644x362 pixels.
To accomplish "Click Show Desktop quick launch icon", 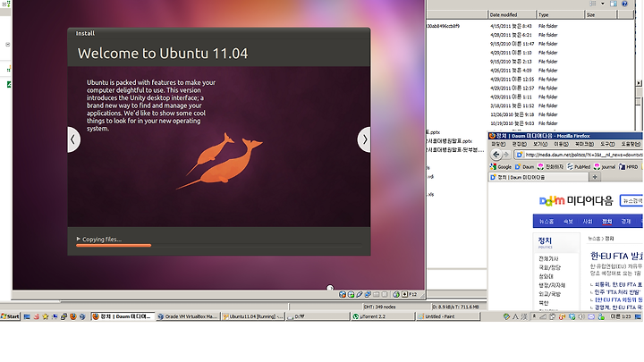I will click(x=27, y=316).
